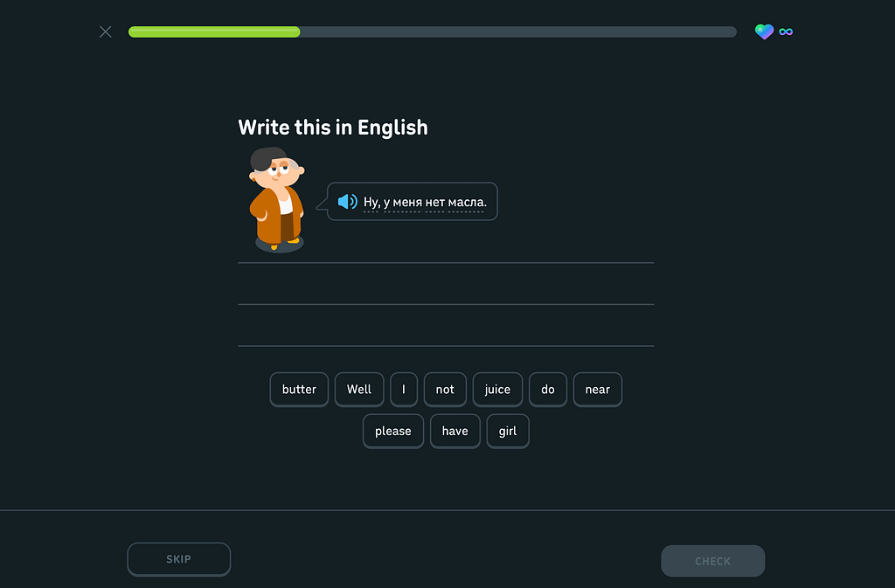The image size is (895, 588).
Task: Select the word tile 'Well'
Action: tap(359, 390)
